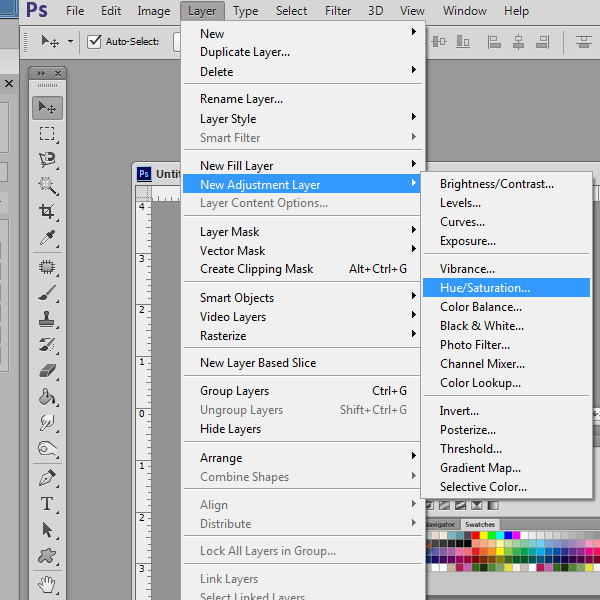Select the Rectangular Marquee tool
The image size is (600, 600).
[x=47, y=134]
